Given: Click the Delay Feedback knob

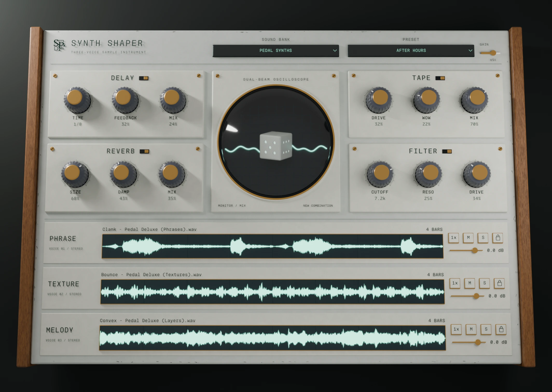Looking at the screenshot, I should pos(125,100).
